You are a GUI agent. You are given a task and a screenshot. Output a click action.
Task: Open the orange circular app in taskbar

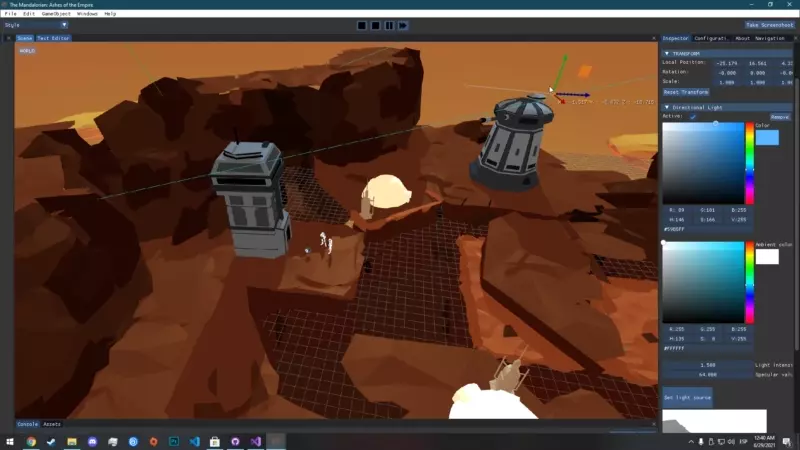point(154,442)
